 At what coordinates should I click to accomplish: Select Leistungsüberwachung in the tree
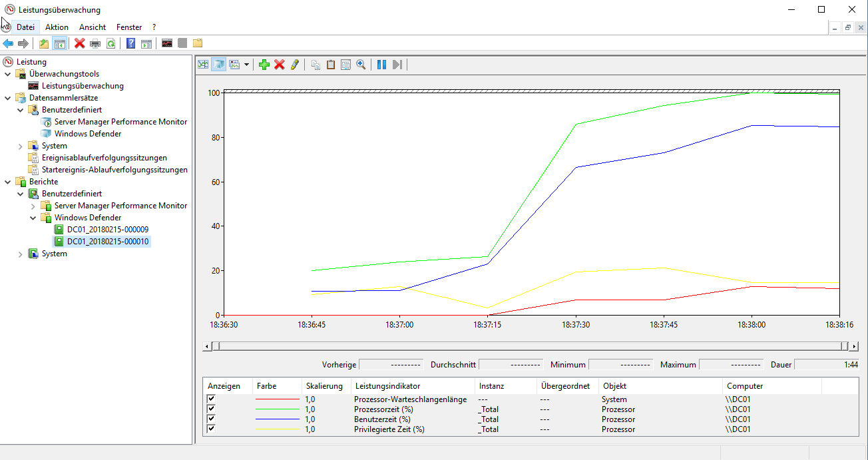click(83, 86)
